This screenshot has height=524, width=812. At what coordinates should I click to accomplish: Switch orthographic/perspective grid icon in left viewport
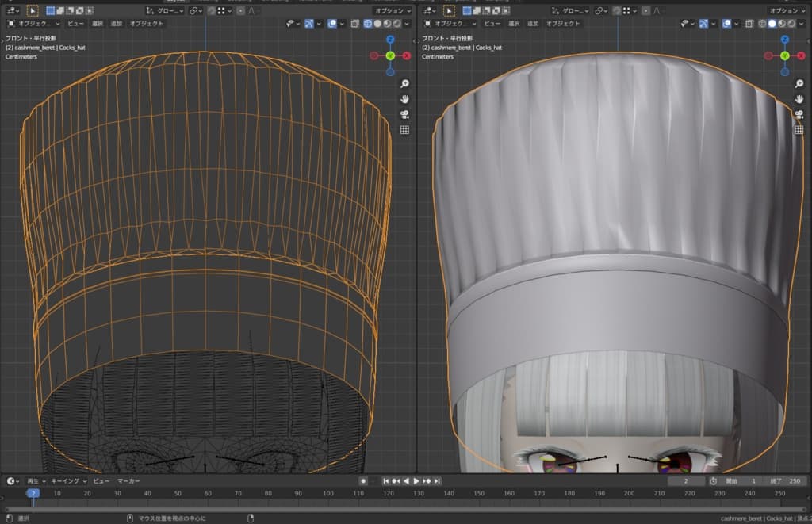(x=404, y=129)
